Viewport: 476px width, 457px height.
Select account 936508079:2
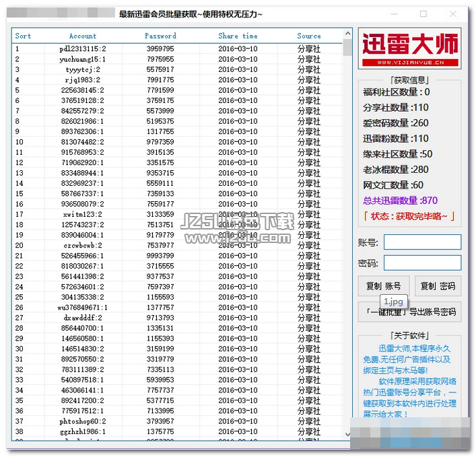[83, 204]
